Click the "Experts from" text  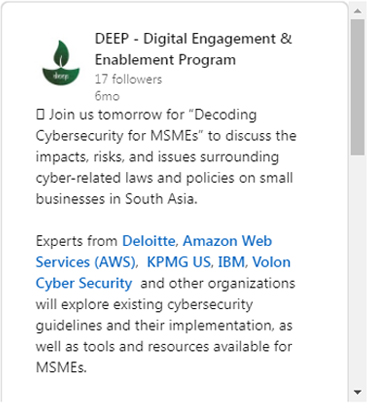[x=77, y=241]
